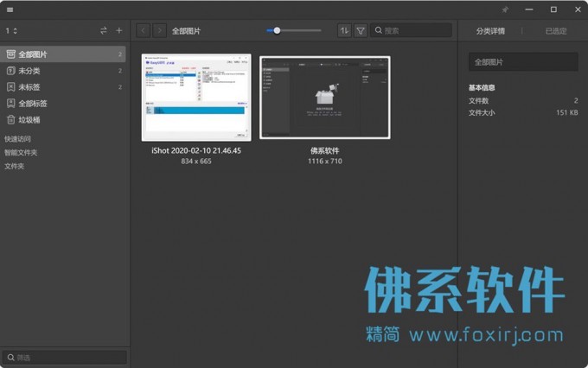Screen dimensions: 588x368
Task: Click the switch library arrows icon
Action: (x=104, y=31)
